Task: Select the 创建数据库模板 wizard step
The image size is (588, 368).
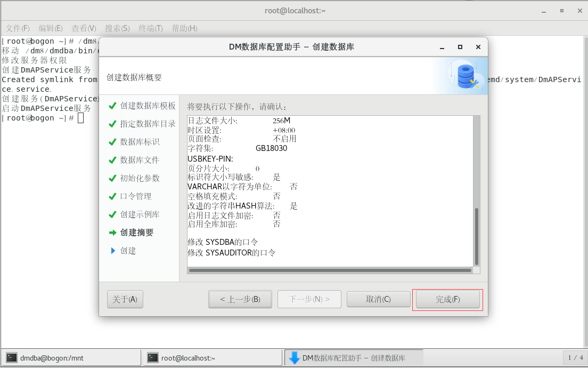Action: pos(148,106)
